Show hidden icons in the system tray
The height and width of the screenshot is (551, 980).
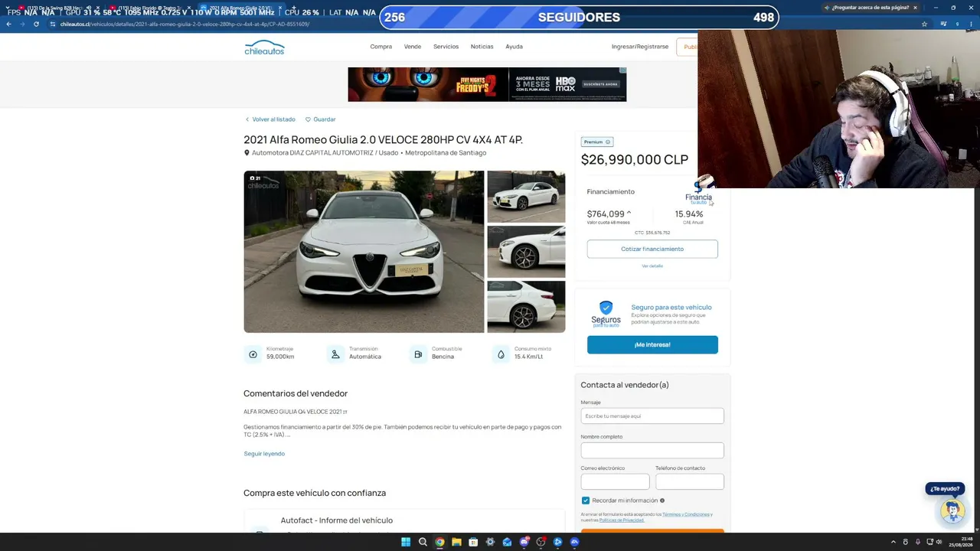[x=894, y=542]
